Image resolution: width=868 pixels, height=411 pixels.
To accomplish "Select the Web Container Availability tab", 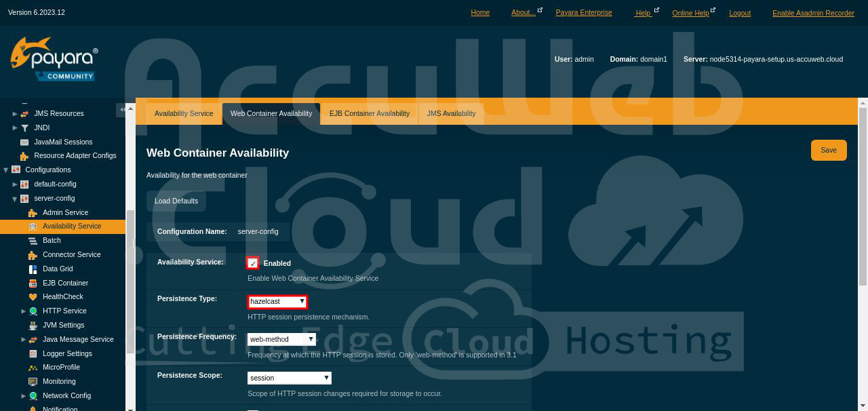I will (271, 113).
